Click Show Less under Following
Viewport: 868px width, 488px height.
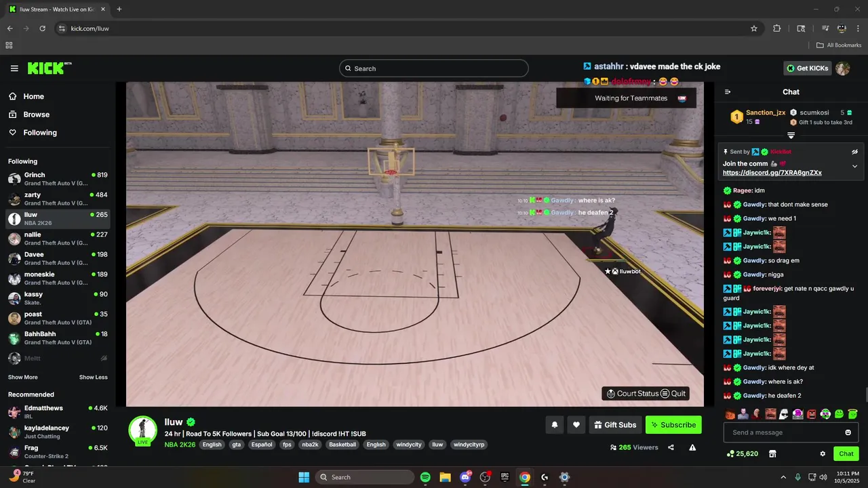[94, 377]
